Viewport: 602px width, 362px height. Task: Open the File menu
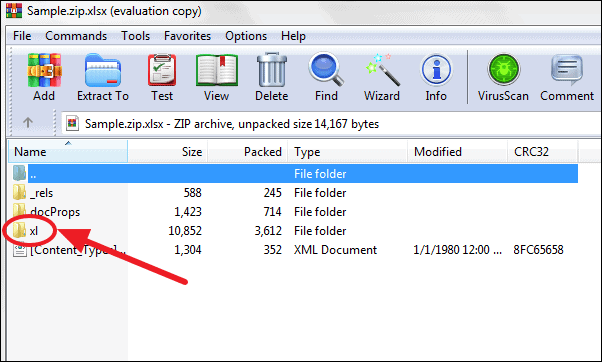[x=22, y=36]
